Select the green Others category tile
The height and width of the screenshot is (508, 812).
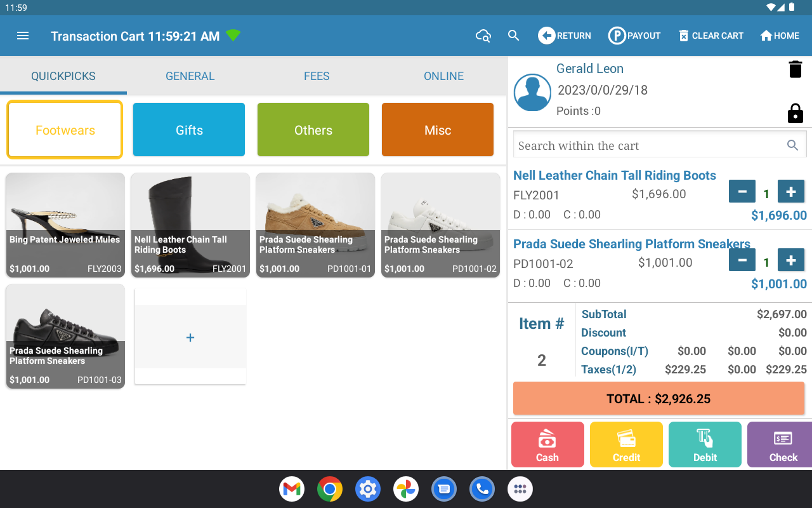[x=313, y=130]
